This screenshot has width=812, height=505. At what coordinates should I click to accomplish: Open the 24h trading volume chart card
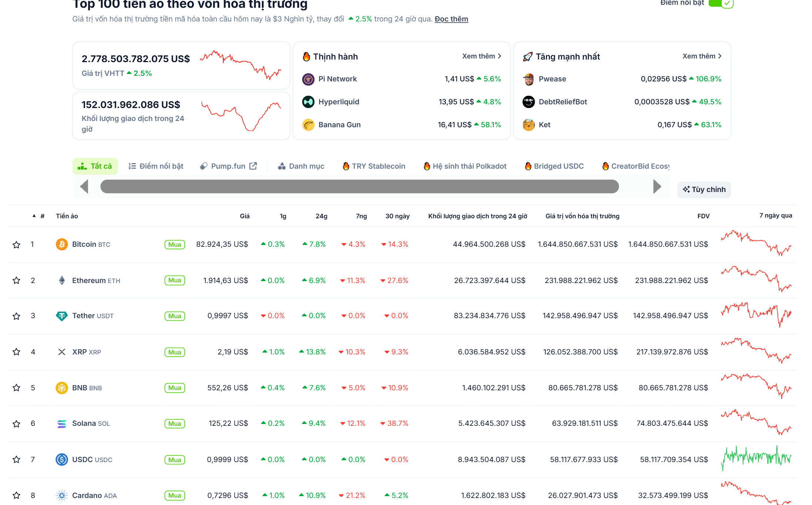tap(181, 116)
